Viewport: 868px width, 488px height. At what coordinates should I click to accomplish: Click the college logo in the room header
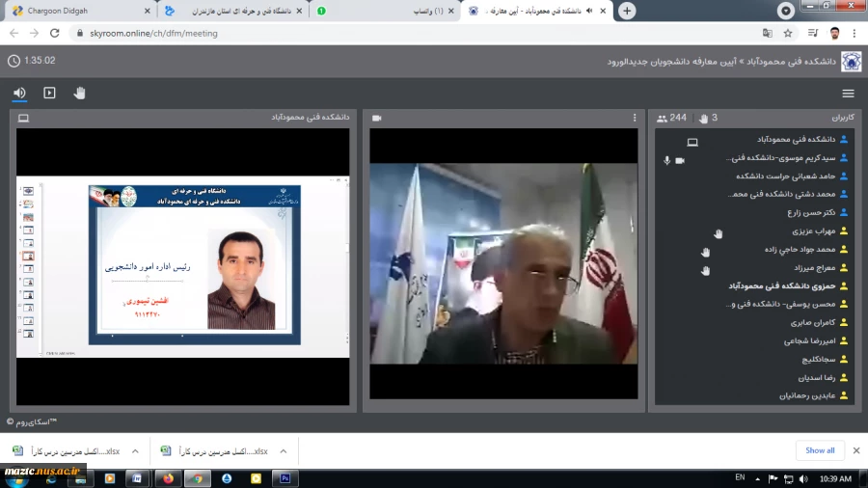(852, 62)
